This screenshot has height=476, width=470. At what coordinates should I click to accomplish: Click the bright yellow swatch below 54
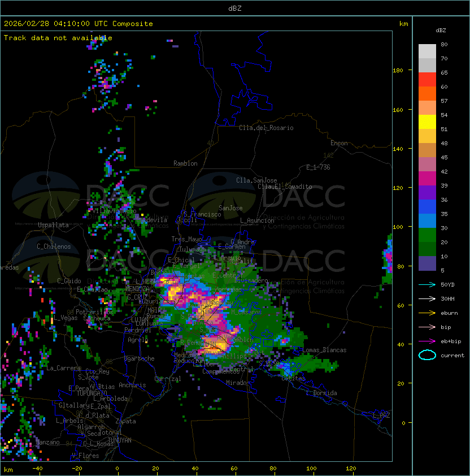coord(427,122)
